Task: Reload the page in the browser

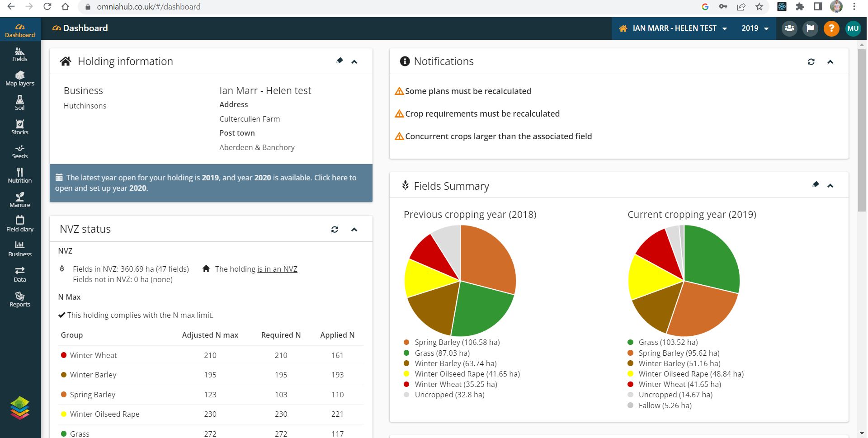Action: coord(47,7)
